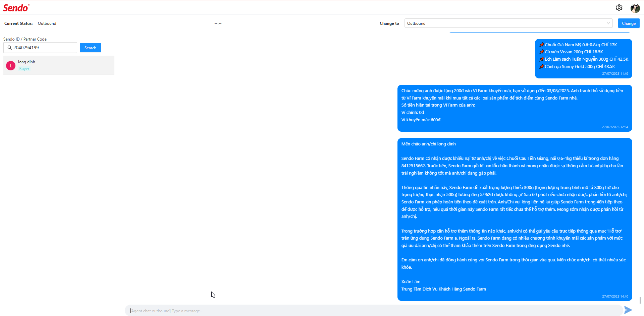Click the Outbound current status value
This screenshot has height=316, width=644.
pyautogui.click(x=47, y=23)
